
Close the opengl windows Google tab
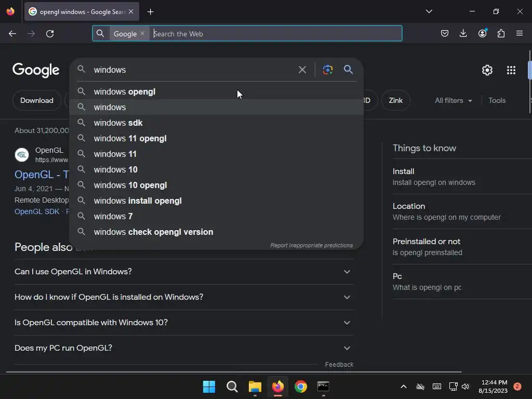131,11
